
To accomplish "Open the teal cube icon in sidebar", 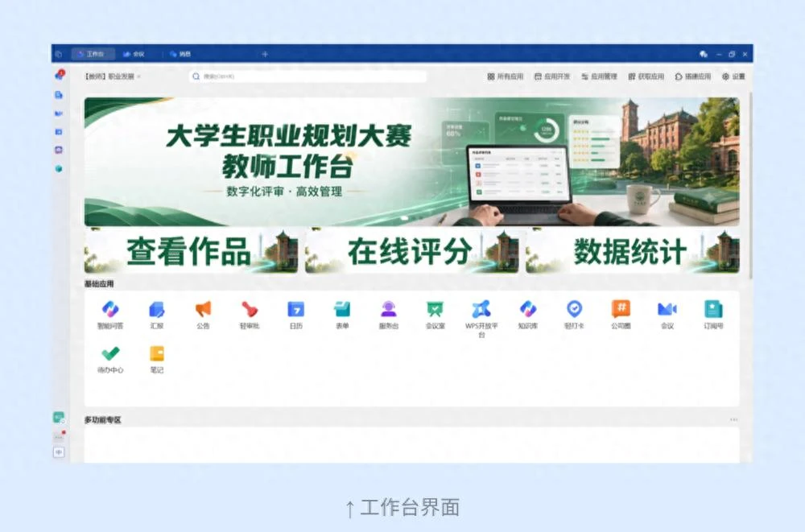I will (59, 168).
